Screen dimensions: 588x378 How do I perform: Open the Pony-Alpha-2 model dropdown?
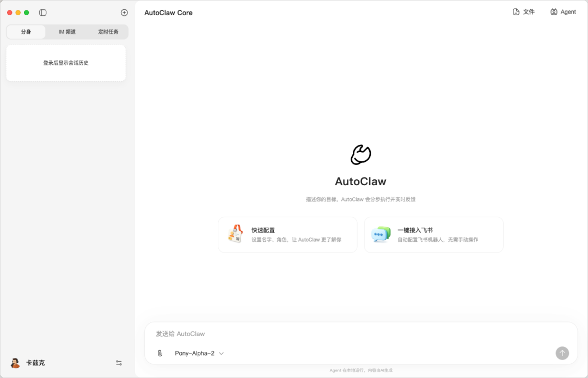pos(199,353)
